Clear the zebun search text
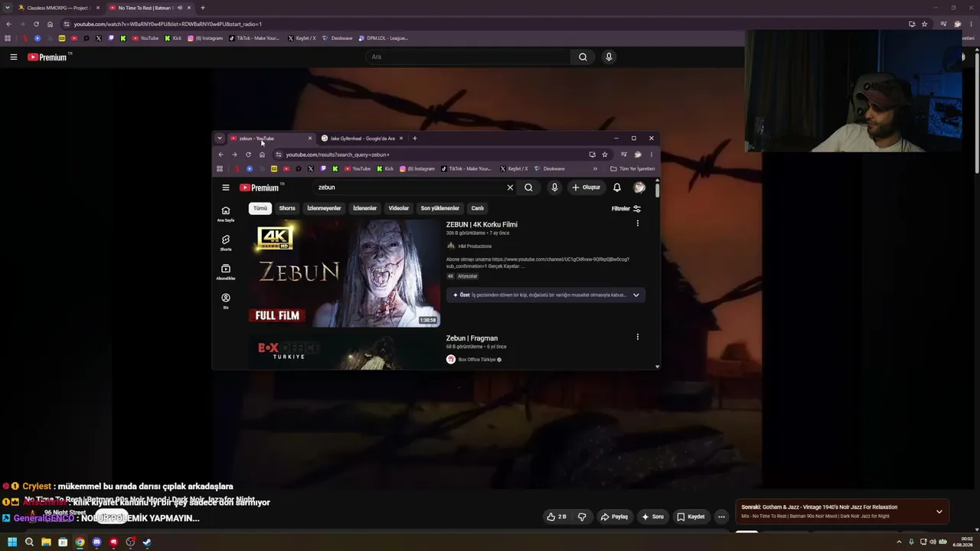The height and width of the screenshot is (551, 980). pos(510,187)
